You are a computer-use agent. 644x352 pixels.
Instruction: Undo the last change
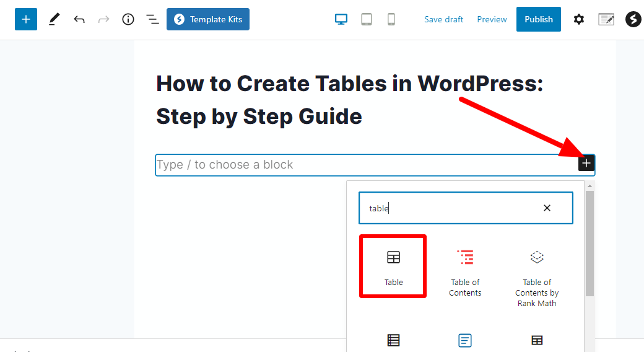(x=79, y=19)
